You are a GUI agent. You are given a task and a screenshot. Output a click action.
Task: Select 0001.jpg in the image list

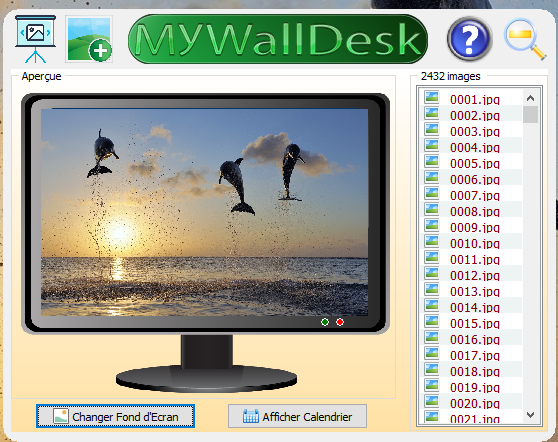pyautogui.click(x=475, y=100)
